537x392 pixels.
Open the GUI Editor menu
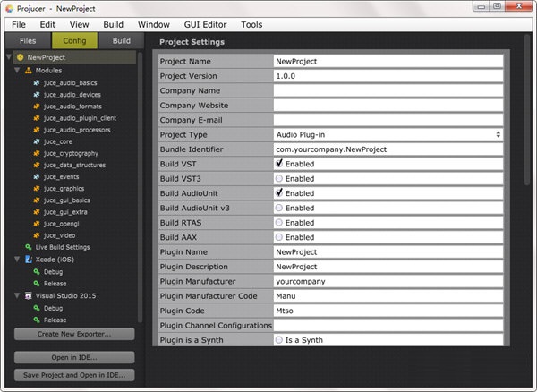206,25
